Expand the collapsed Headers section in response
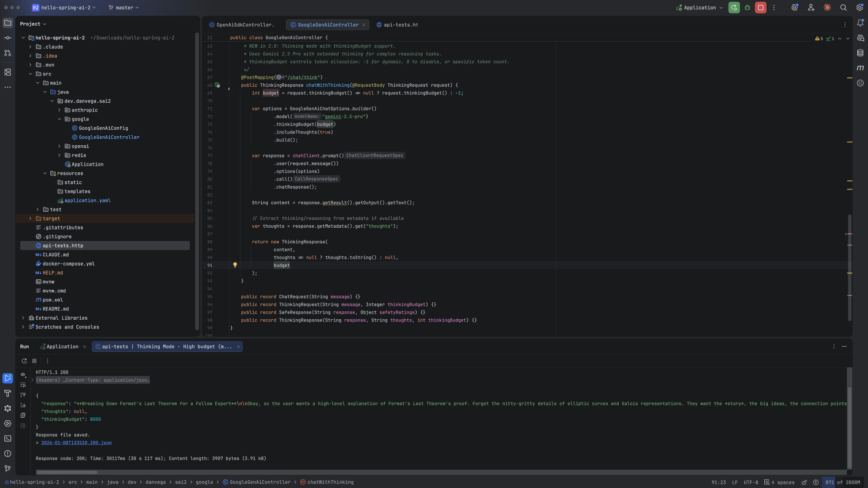The width and height of the screenshot is (868, 488). click(x=33, y=380)
